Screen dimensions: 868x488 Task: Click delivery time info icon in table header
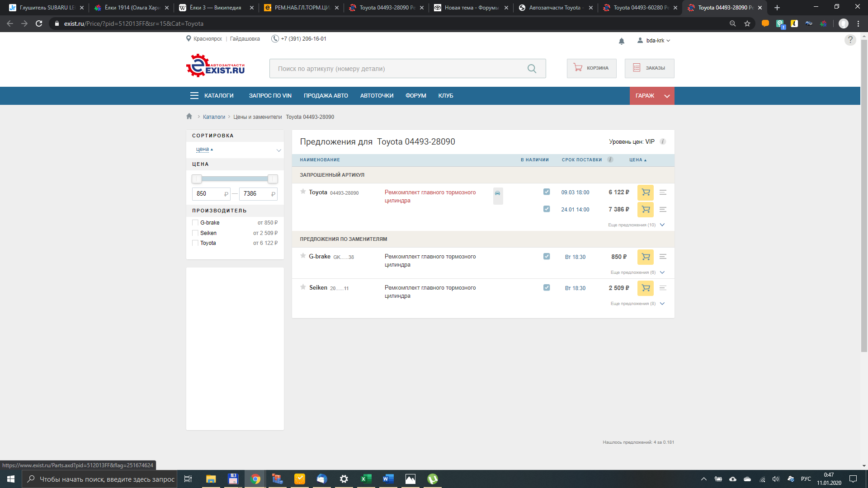[x=610, y=160]
